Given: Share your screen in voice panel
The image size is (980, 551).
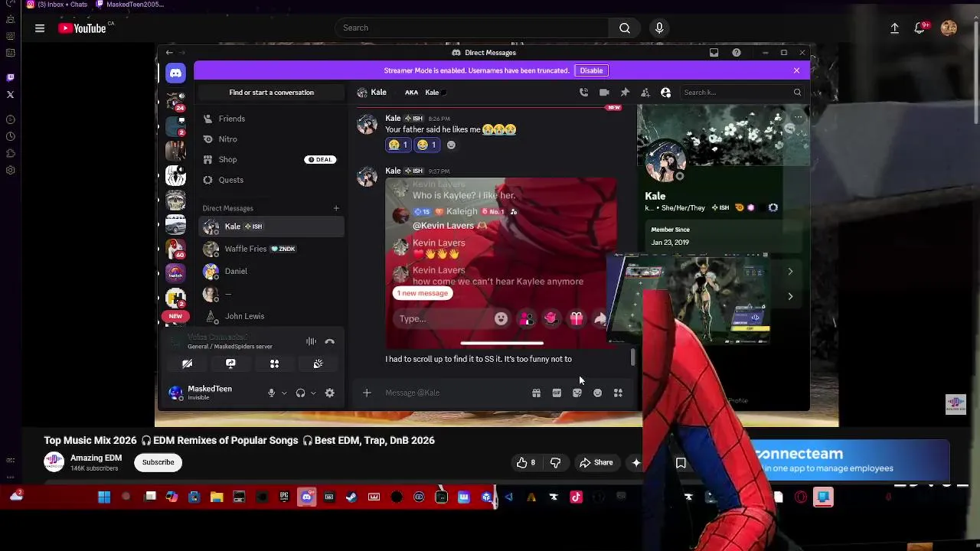Looking at the screenshot, I should click(x=230, y=364).
